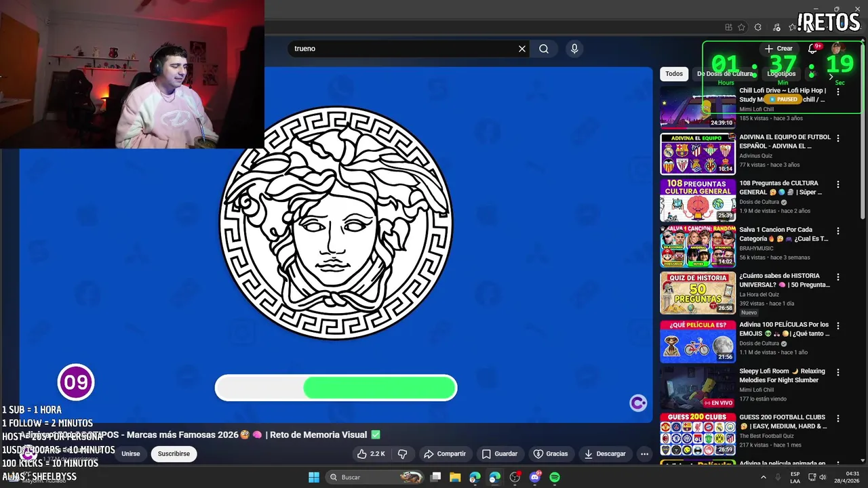Open the Sleepy Lofi Room live thumbnail
Viewport: 868px width, 488px height.
pyautogui.click(x=698, y=388)
